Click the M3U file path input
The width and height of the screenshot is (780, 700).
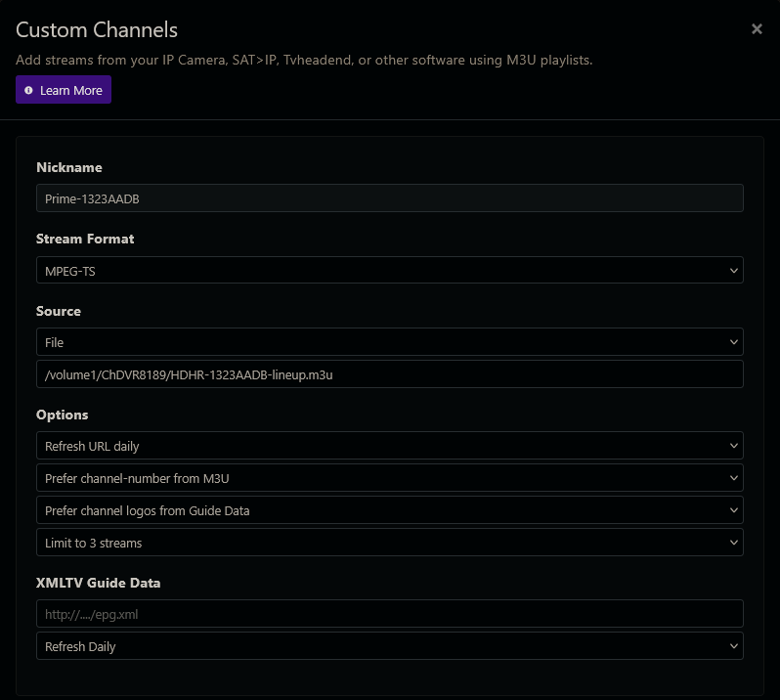click(389, 374)
